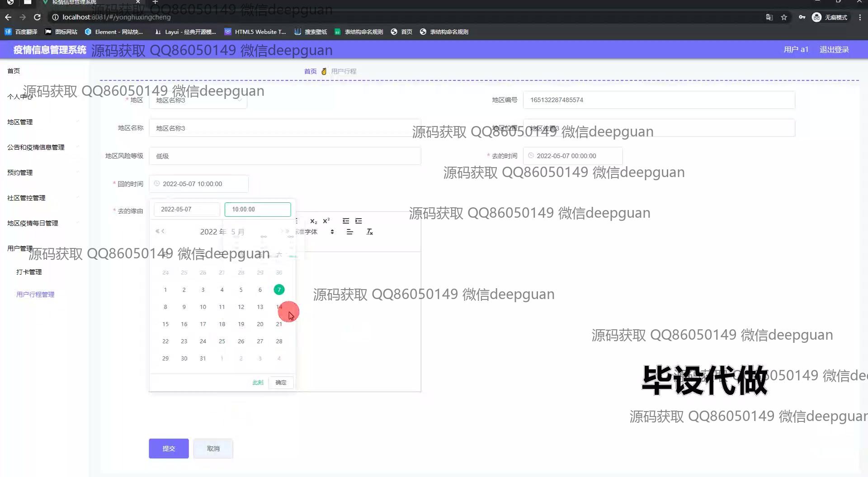Open the 图标网站 bookmark

(61, 32)
